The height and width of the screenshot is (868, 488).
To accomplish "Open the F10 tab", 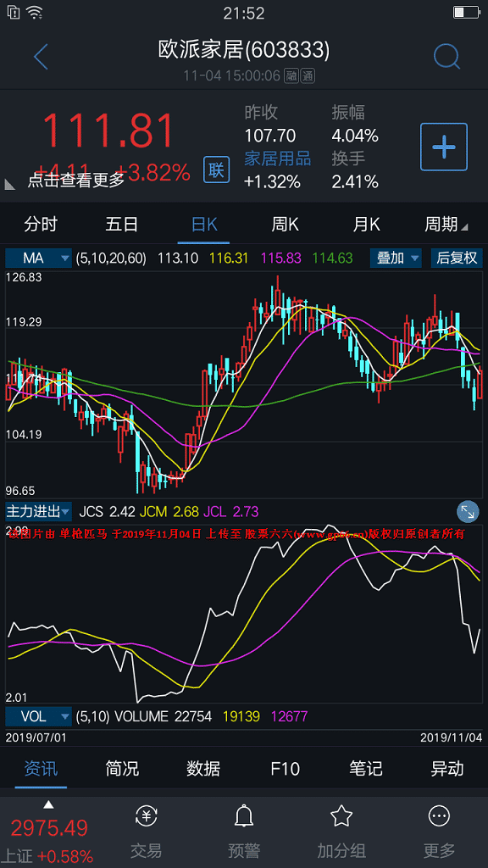I will click(x=285, y=769).
